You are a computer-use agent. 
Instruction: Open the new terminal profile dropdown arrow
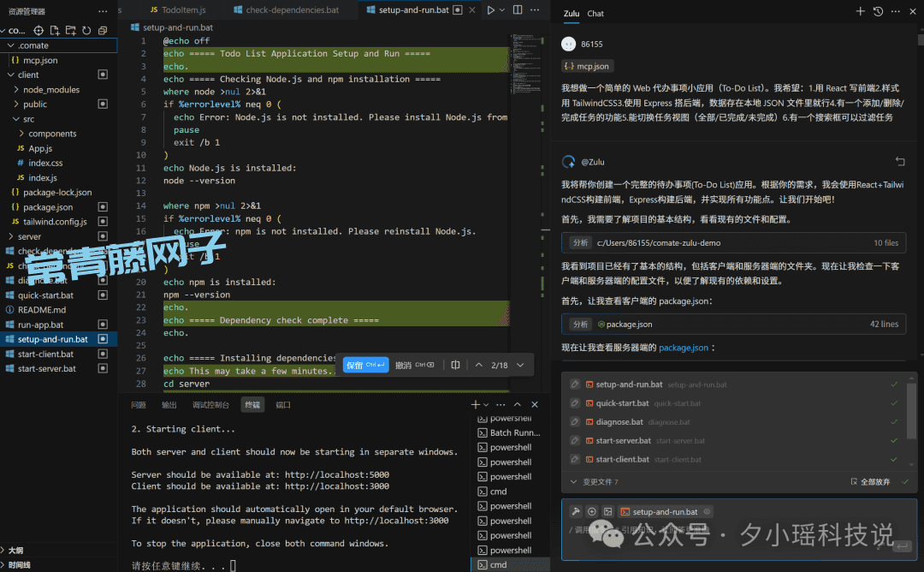pyautogui.click(x=486, y=404)
